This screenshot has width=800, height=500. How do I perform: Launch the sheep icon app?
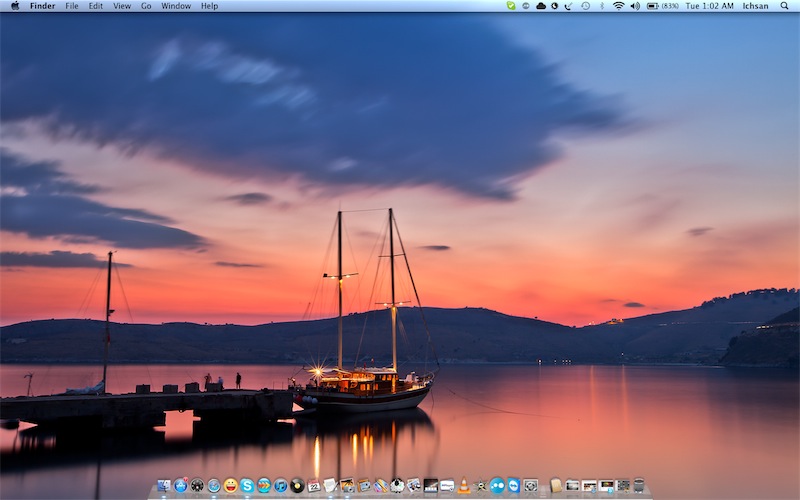point(397,485)
